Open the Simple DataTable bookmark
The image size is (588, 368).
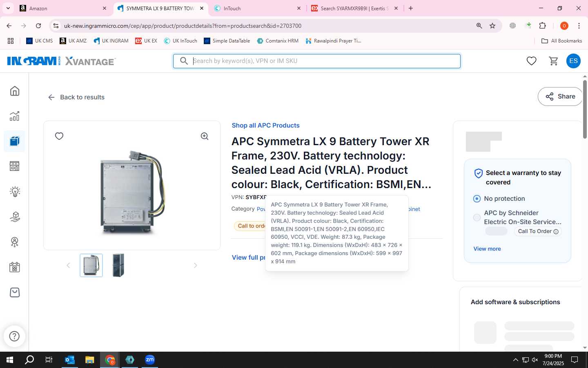click(227, 41)
